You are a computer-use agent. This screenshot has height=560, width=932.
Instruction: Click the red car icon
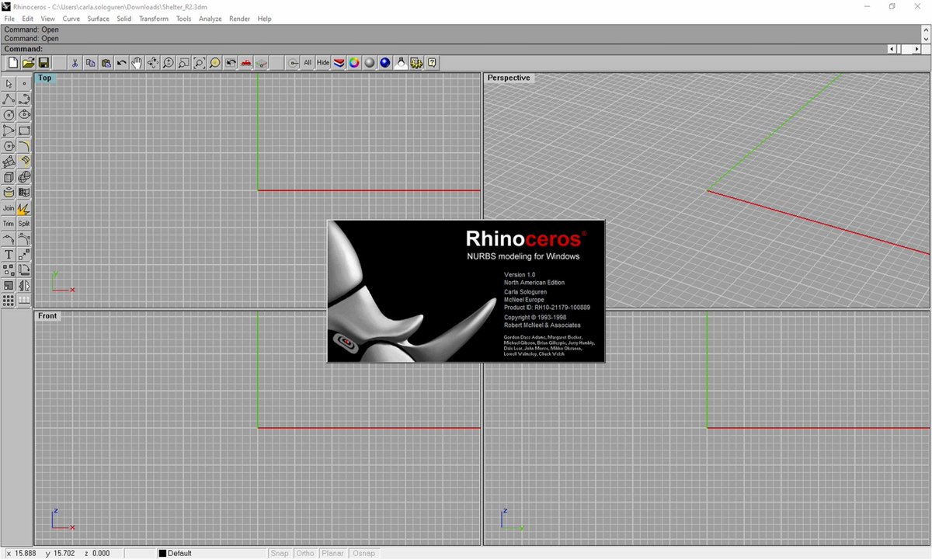click(x=246, y=63)
